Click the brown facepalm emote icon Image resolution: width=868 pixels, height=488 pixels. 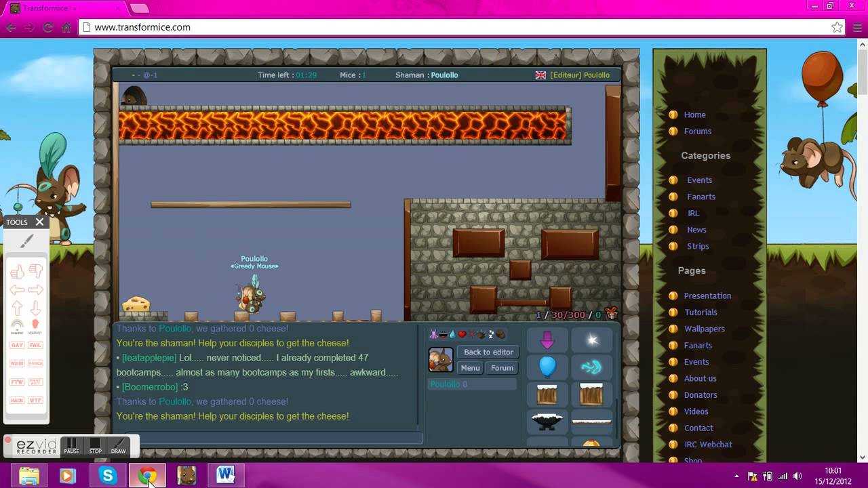point(500,334)
